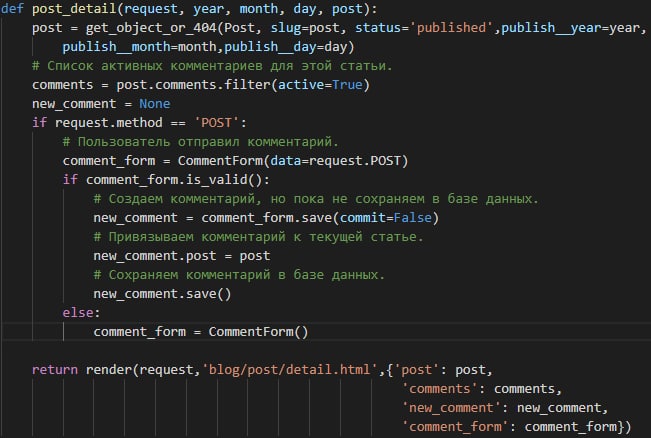Click 'publish__day=day' argument

pyautogui.click(x=286, y=47)
